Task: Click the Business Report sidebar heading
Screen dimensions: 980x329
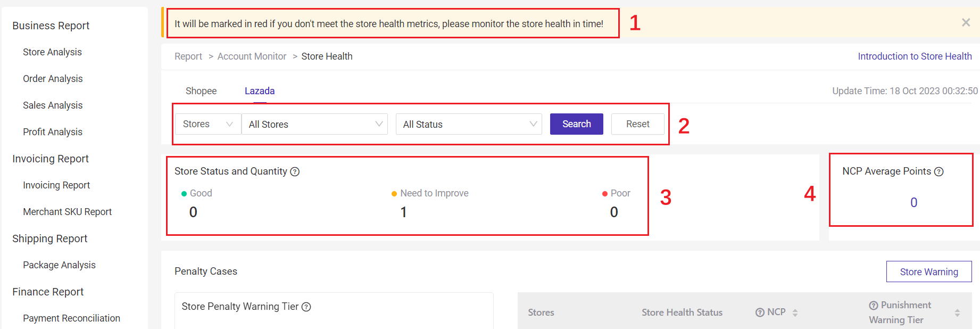Action: click(x=51, y=26)
